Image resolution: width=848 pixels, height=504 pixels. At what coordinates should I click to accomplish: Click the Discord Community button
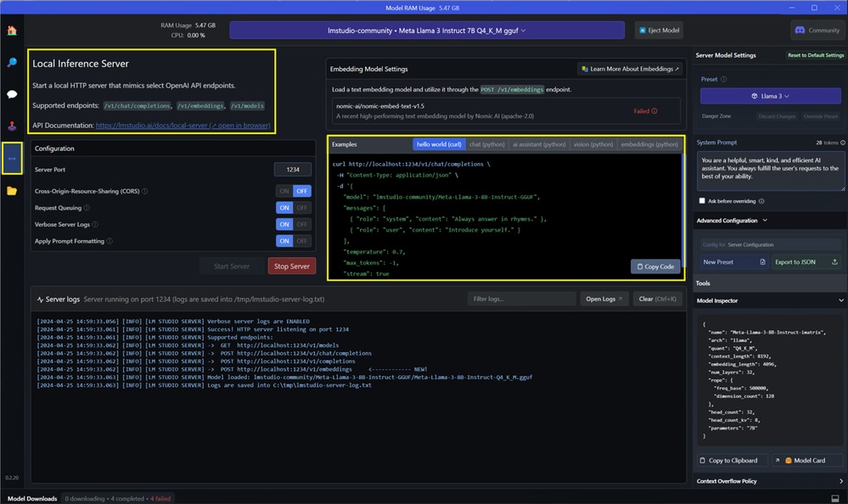[817, 31]
